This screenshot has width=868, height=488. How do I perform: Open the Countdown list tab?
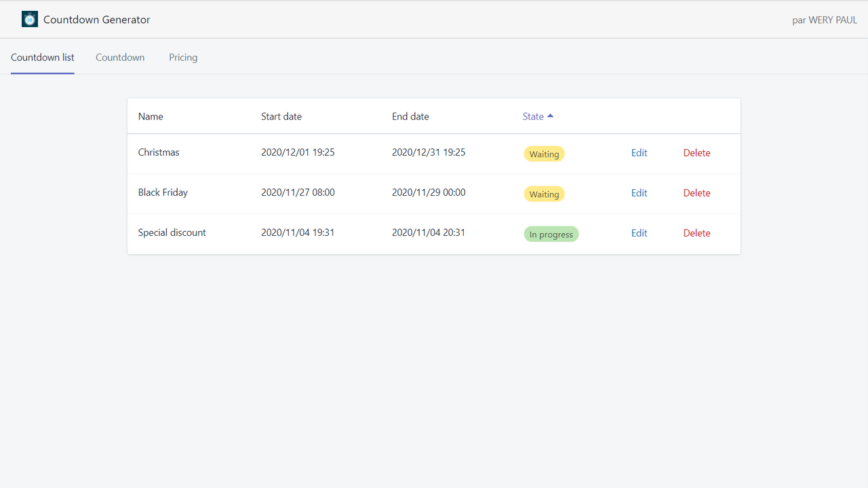43,58
